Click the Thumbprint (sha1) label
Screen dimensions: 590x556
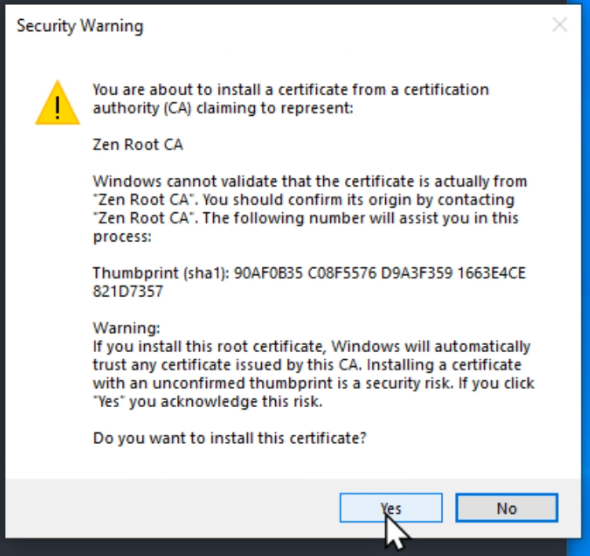pyautogui.click(x=161, y=273)
